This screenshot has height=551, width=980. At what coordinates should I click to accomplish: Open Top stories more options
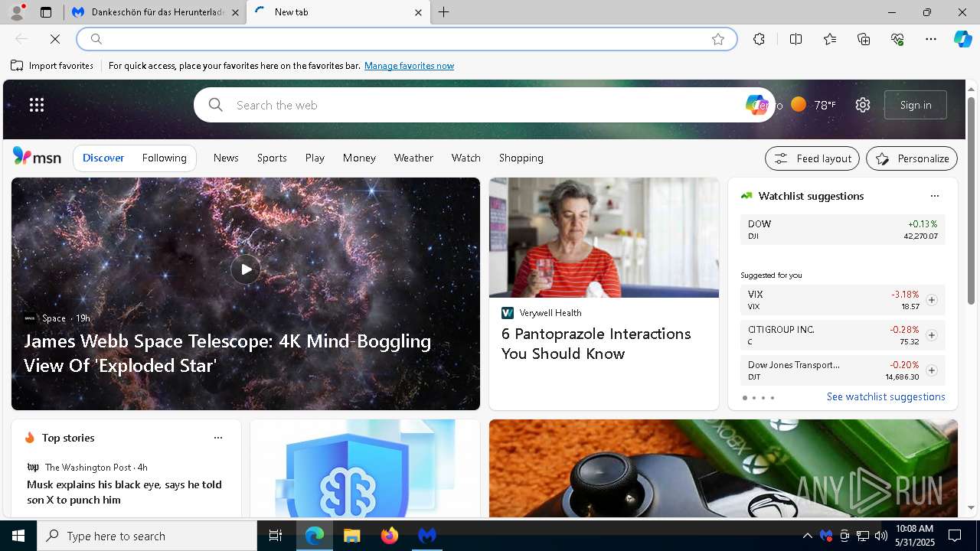tap(218, 438)
